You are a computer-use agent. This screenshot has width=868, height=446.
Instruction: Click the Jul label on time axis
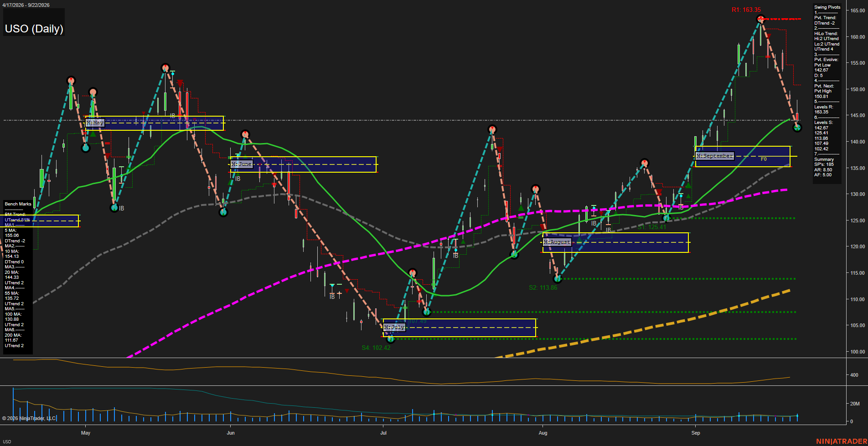click(383, 433)
